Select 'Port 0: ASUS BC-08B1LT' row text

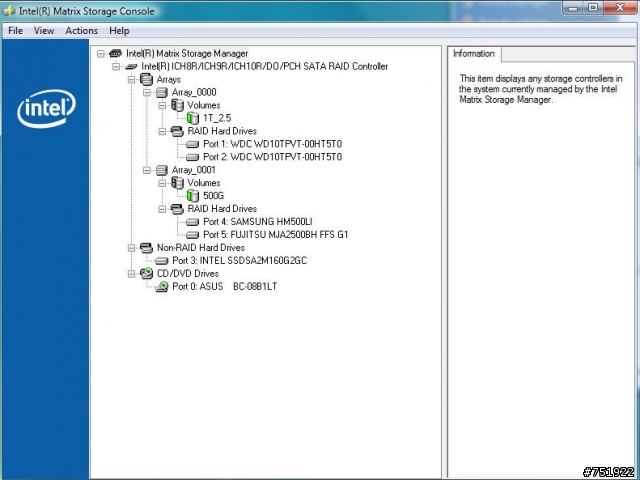click(224, 287)
